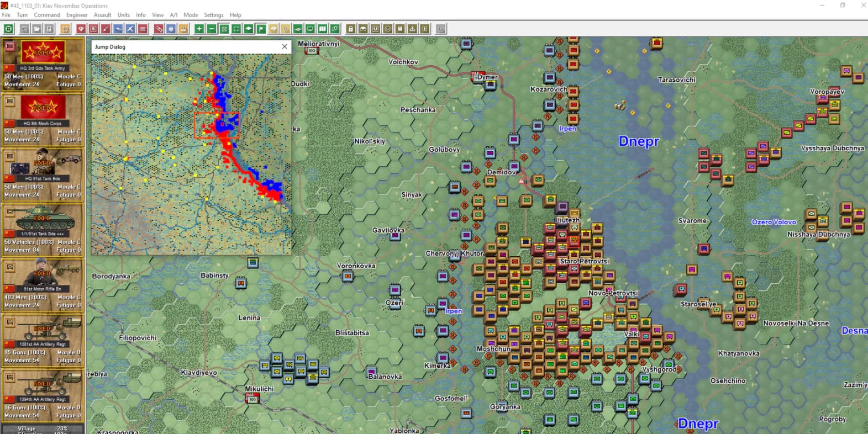Click the Voronkovka label on map
868x434 pixels.
pyautogui.click(x=356, y=266)
